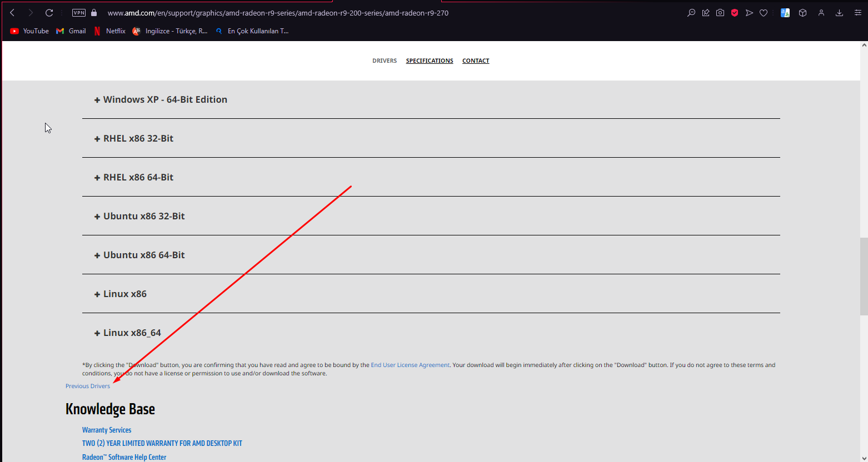Open the translate extension icon

(x=785, y=13)
